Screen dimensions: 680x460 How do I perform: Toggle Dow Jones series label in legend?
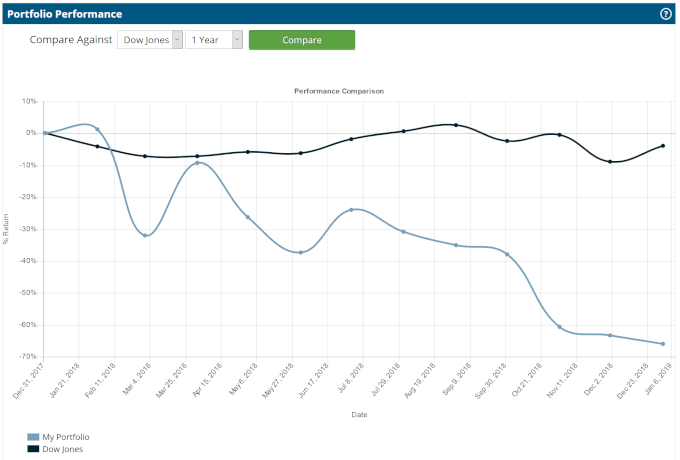pyautogui.click(x=61, y=449)
